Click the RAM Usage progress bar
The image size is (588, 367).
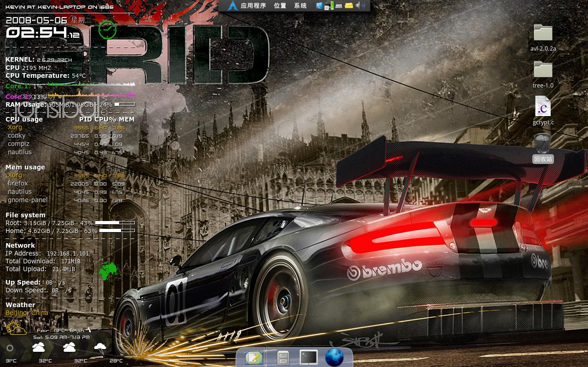point(125,105)
